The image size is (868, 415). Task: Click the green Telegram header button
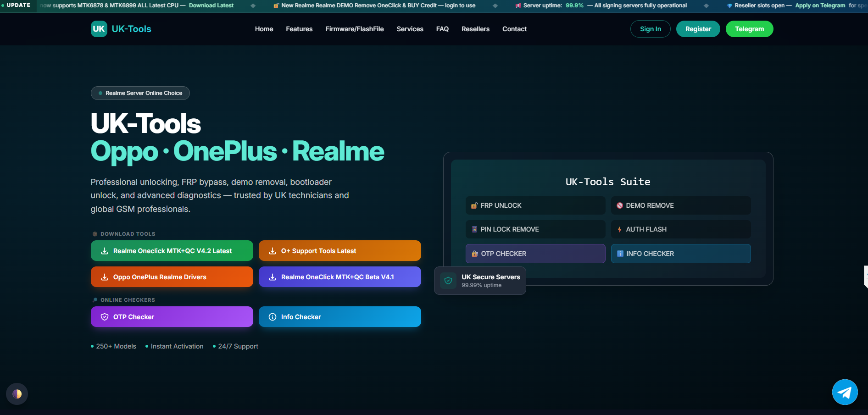pos(749,29)
